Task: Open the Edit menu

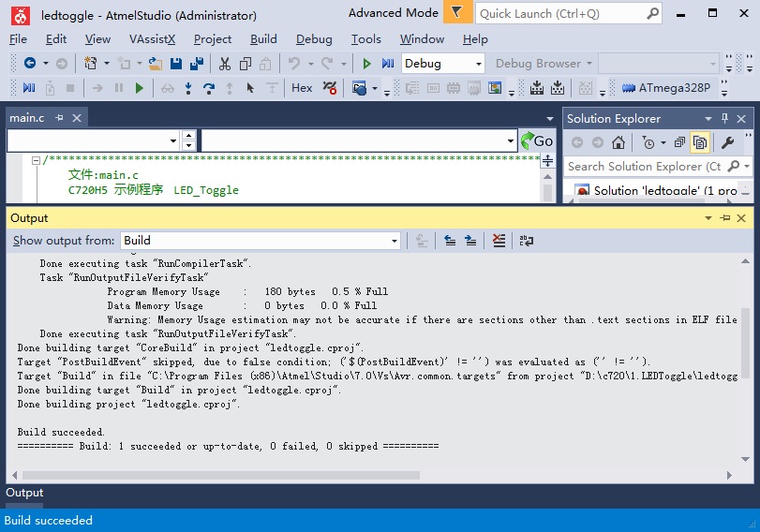Action: tap(55, 39)
